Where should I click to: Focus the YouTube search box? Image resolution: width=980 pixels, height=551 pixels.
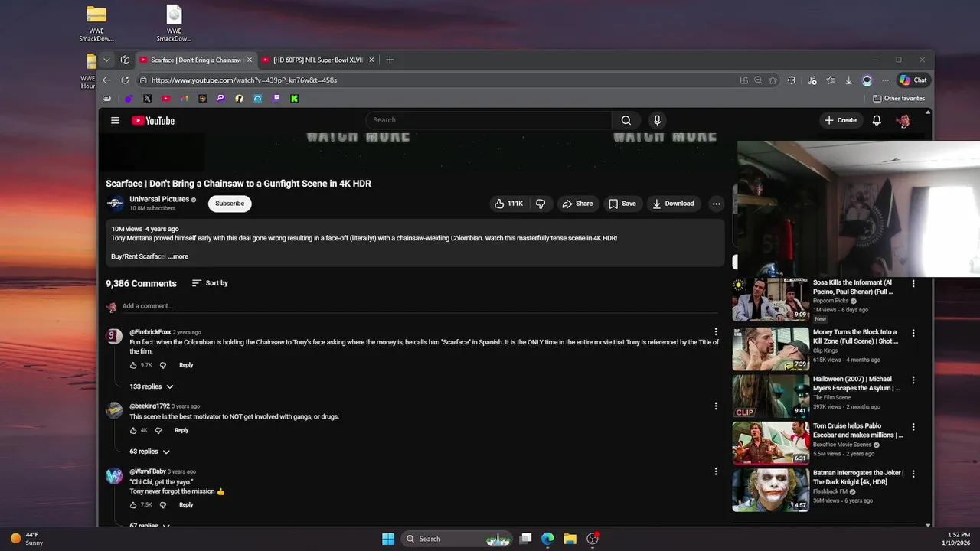[488, 120]
